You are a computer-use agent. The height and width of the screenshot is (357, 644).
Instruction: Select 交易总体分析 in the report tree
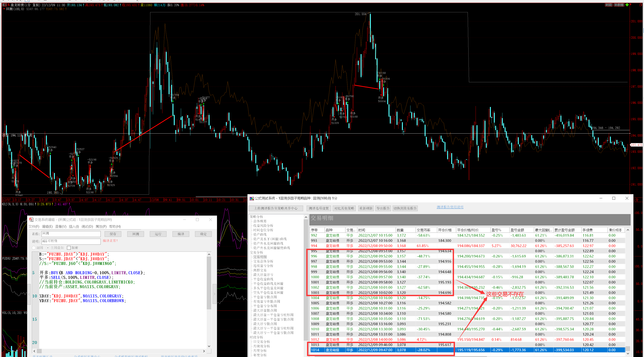(x=263, y=261)
